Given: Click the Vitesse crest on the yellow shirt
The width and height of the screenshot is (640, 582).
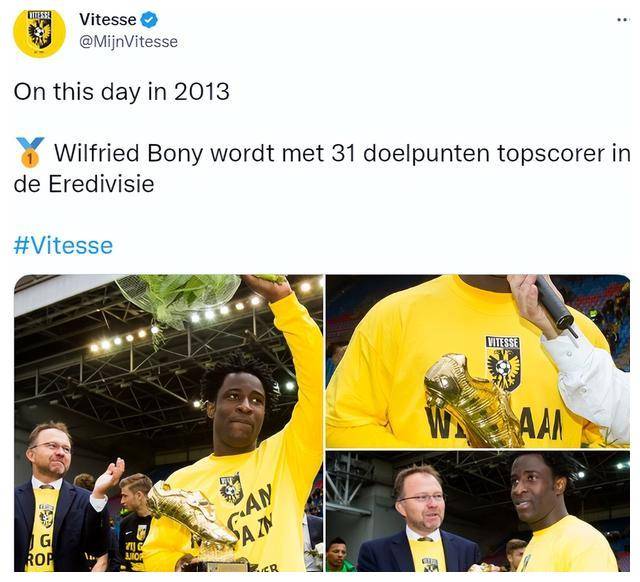Looking at the screenshot, I should 503,363.
